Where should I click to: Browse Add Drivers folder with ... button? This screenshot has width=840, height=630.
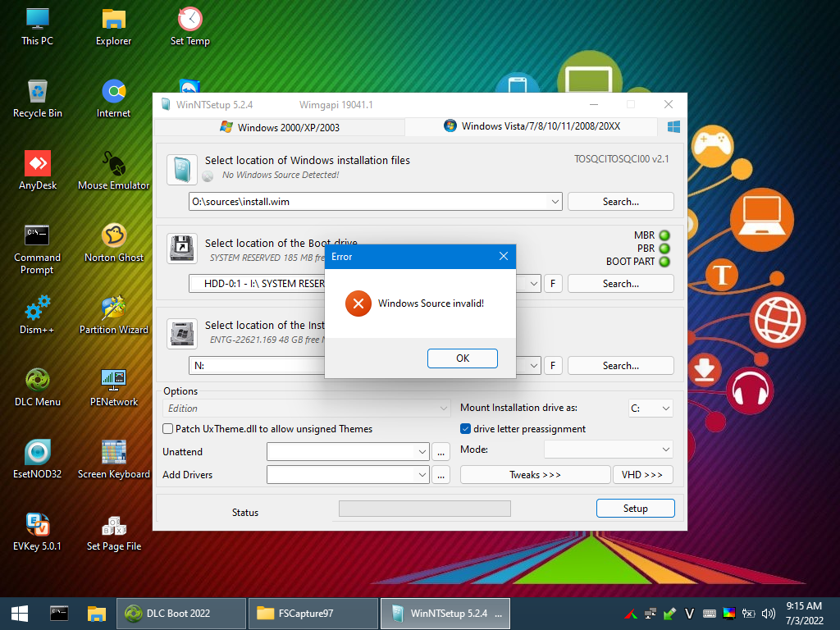pyautogui.click(x=441, y=475)
